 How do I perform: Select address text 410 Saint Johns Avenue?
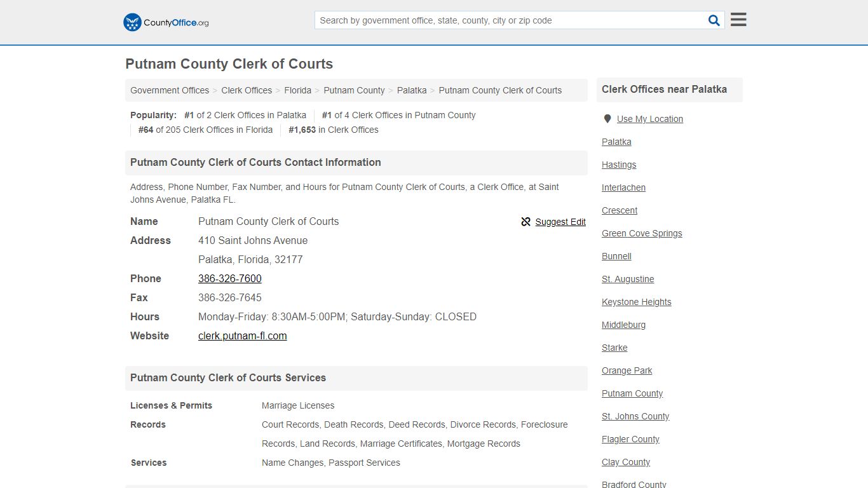(x=253, y=240)
